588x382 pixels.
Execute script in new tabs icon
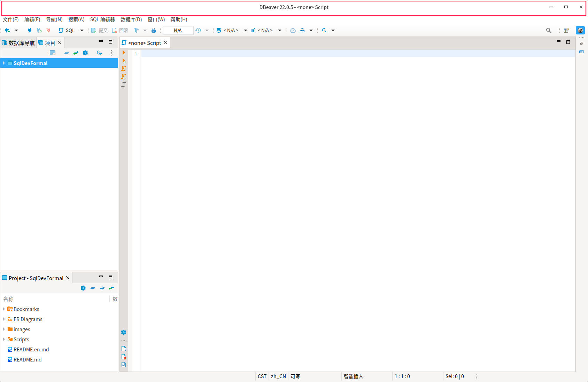coord(124,77)
